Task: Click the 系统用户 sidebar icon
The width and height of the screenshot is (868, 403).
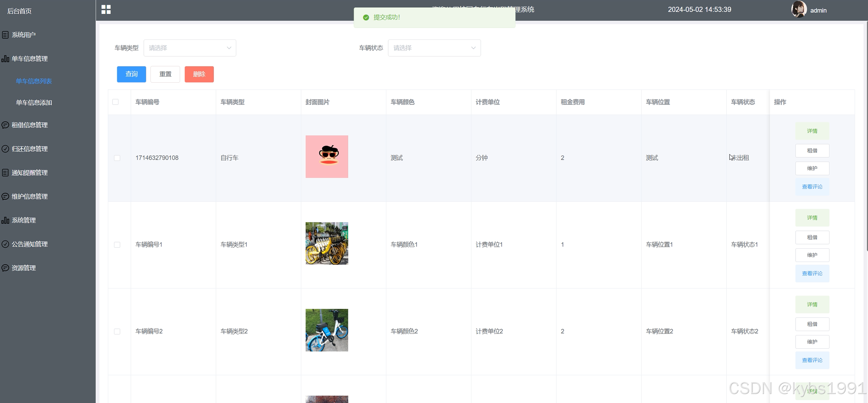Action: click(x=5, y=35)
